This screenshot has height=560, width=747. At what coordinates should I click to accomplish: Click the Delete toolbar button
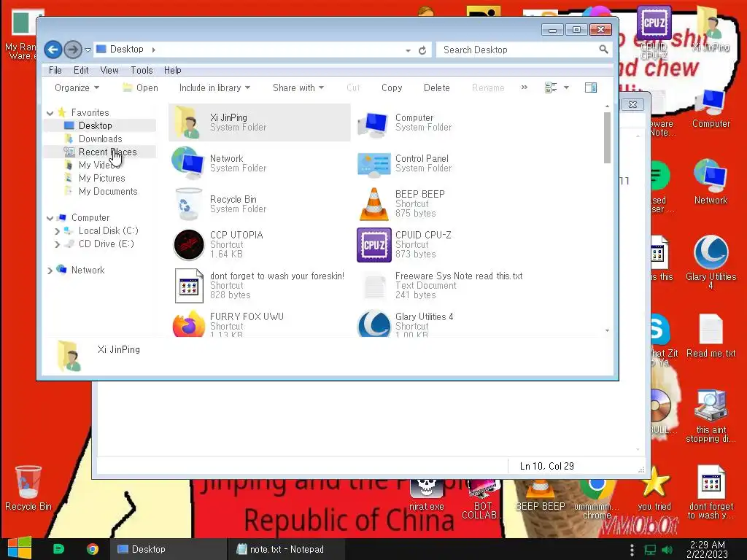436,87
